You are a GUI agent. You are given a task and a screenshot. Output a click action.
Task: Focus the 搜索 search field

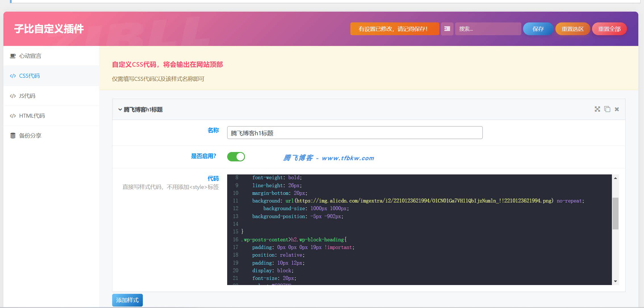point(488,29)
